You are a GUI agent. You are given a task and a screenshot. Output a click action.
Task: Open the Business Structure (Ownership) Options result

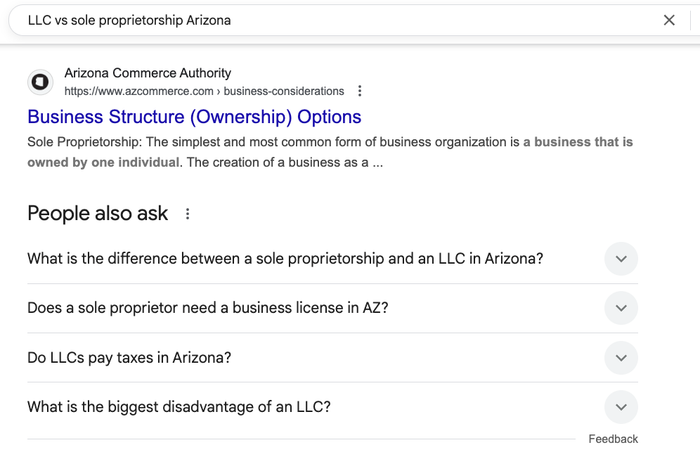(194, 117)
